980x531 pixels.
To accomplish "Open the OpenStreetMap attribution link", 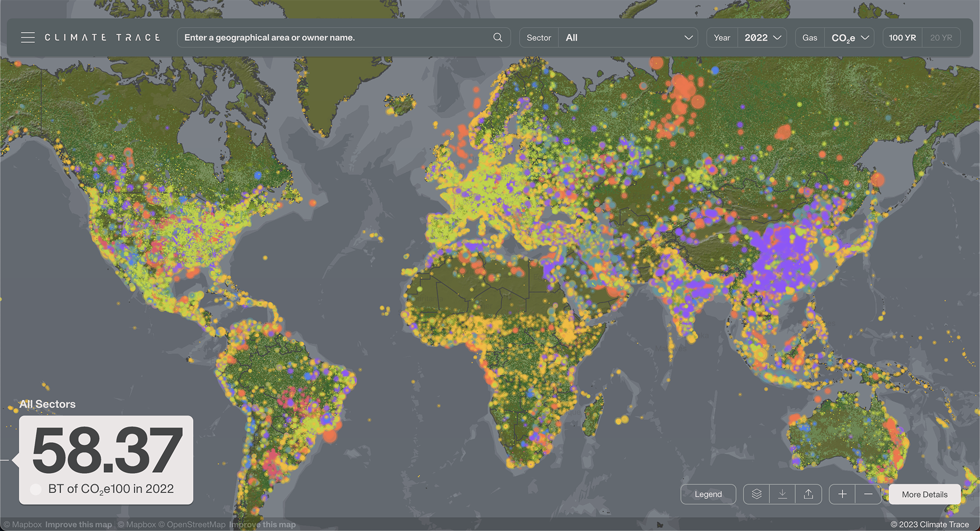I will [191, 524].
